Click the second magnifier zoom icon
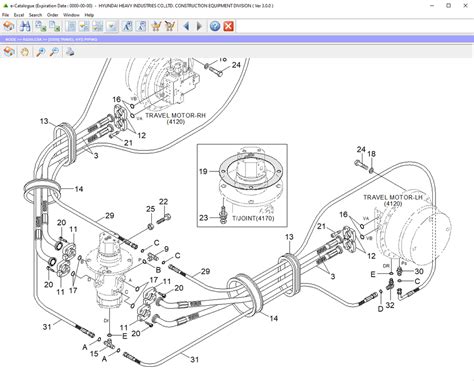 coord(54,52)
